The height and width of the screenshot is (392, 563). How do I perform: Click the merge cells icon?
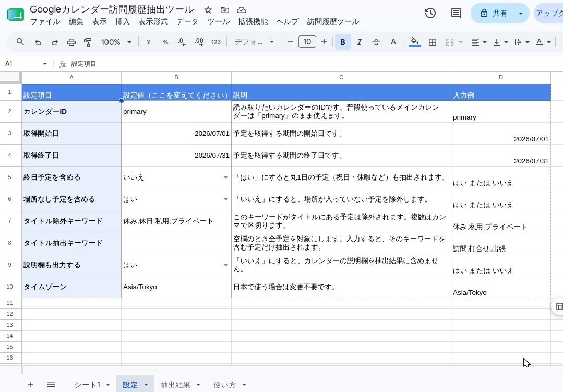(450, 42)
